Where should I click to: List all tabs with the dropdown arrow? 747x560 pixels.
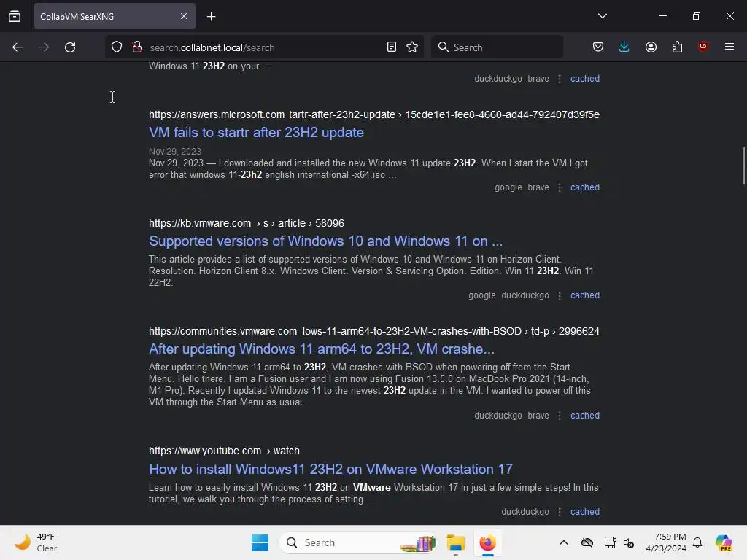[x=602, y=16]
